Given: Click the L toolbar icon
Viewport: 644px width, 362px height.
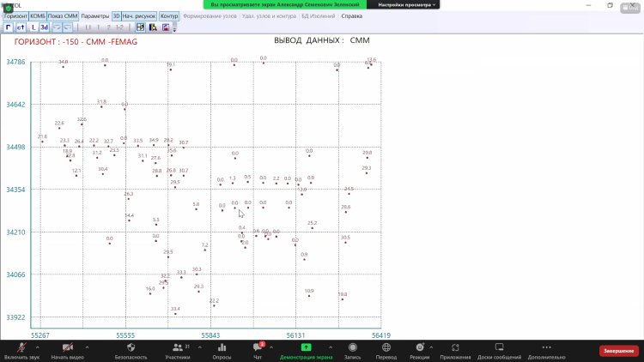Looking at the screenshot, I should click(33, 27).
